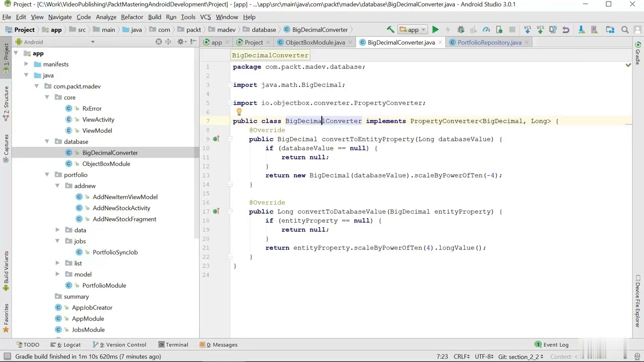Viewport: 644px width, 362px height.
Task: Click the gutter implements icon on line 17
Action: coord(216,212)
